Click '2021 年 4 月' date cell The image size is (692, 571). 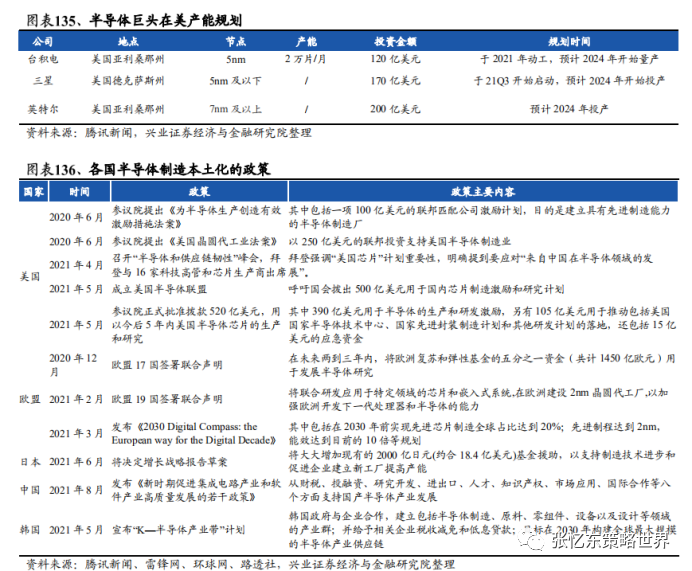(76, 265)
